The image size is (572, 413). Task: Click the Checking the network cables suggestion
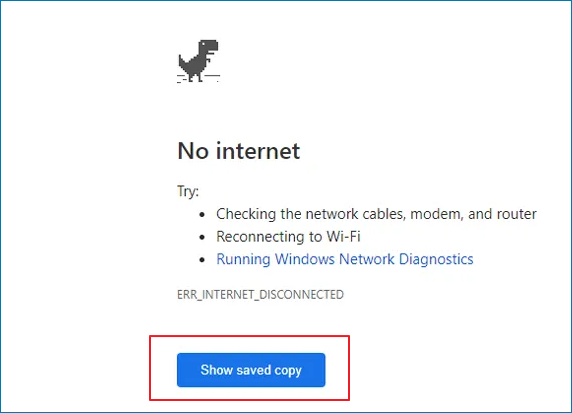[x=376, y=214]
